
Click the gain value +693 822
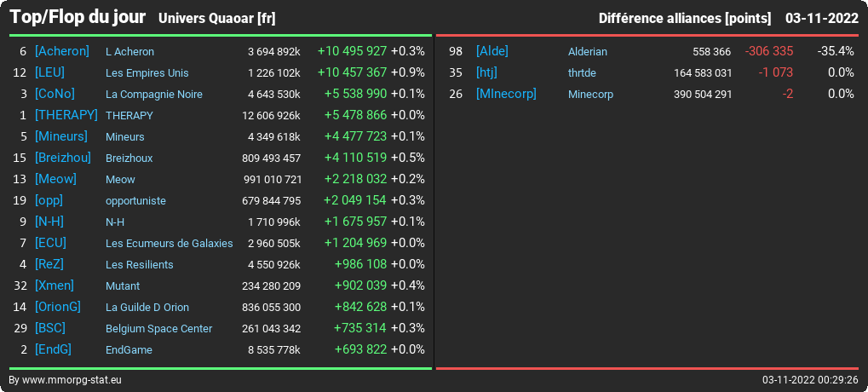(361, 350)
